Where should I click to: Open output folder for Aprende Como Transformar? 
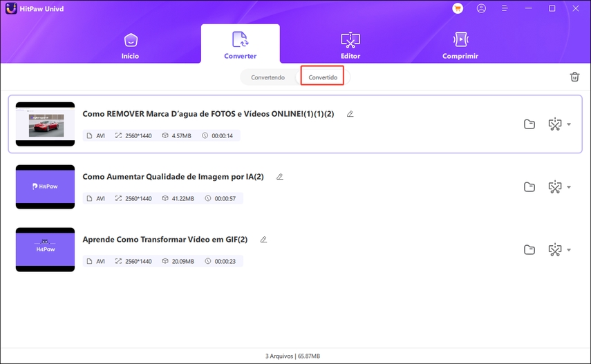tap(529, 250)
